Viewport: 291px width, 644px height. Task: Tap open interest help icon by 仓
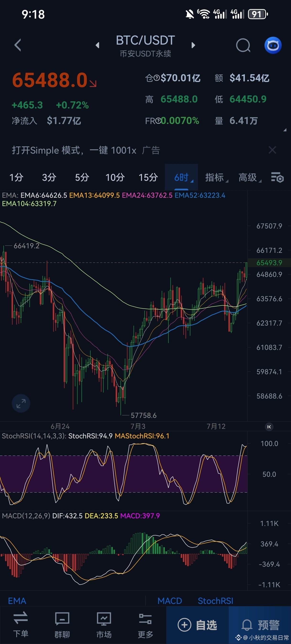(x=156, y=78)
